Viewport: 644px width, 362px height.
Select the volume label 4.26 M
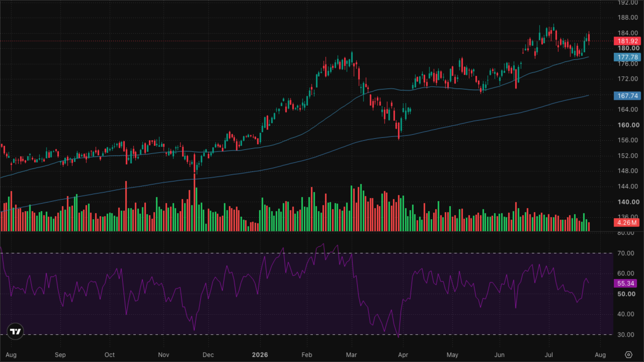click(627, 222)
